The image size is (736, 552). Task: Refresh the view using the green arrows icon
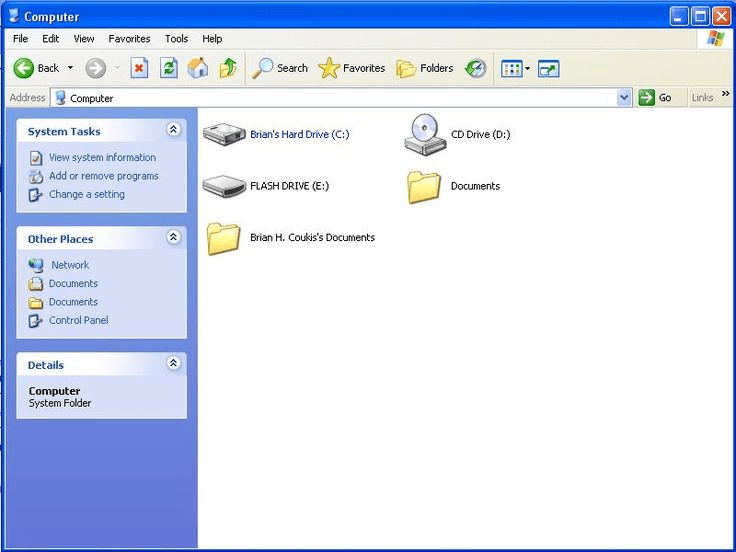(x=169, y=68)
